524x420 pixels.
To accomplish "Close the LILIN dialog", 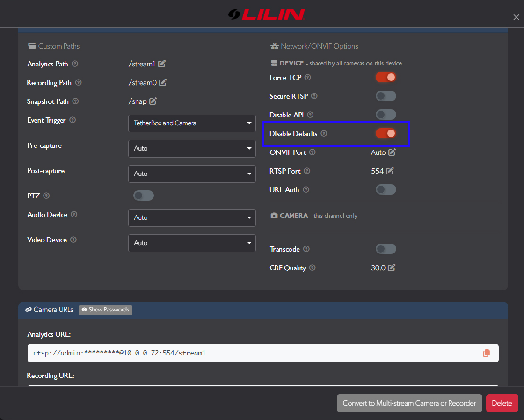I will point(516,17).
